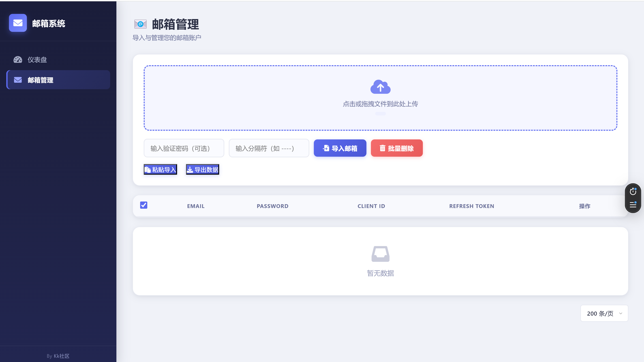Click the 点击或拖拽文件到此处上传 upload text
Image resolution: width=644 pixels, height=362 pixels.
[x=380, y=104]
